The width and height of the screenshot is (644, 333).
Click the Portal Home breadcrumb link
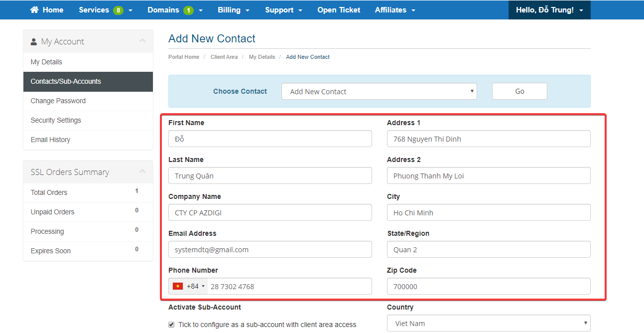184,57
